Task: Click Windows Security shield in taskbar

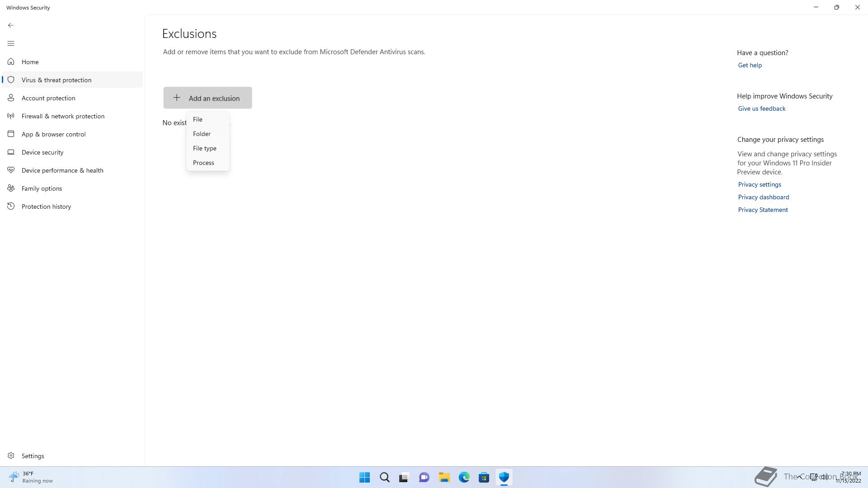Action: click(504, 477)
